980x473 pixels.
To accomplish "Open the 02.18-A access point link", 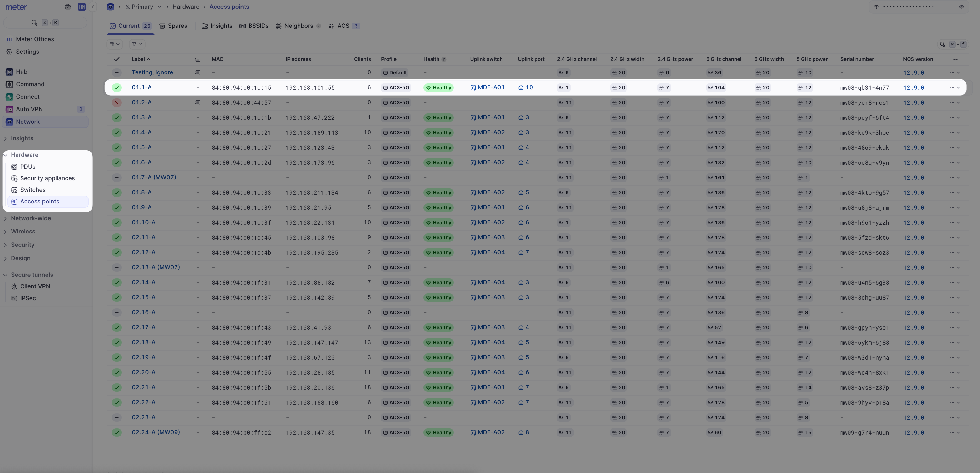I will click(143, 342).
